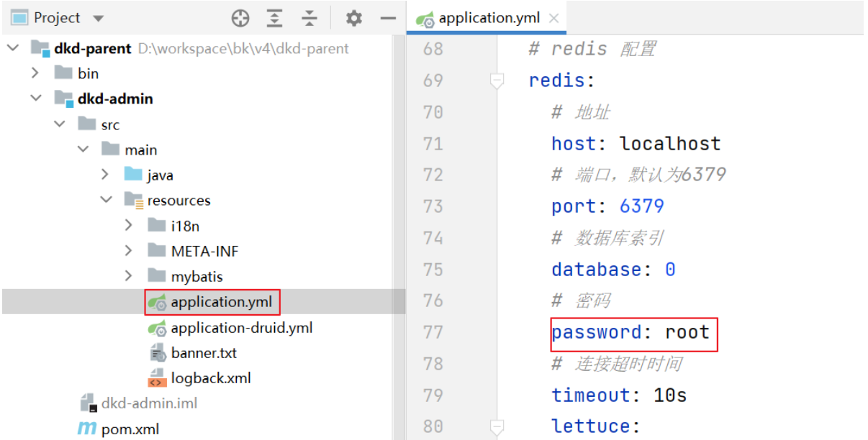
Task: Expand the mybatis folder
Action: pos(129,276)
